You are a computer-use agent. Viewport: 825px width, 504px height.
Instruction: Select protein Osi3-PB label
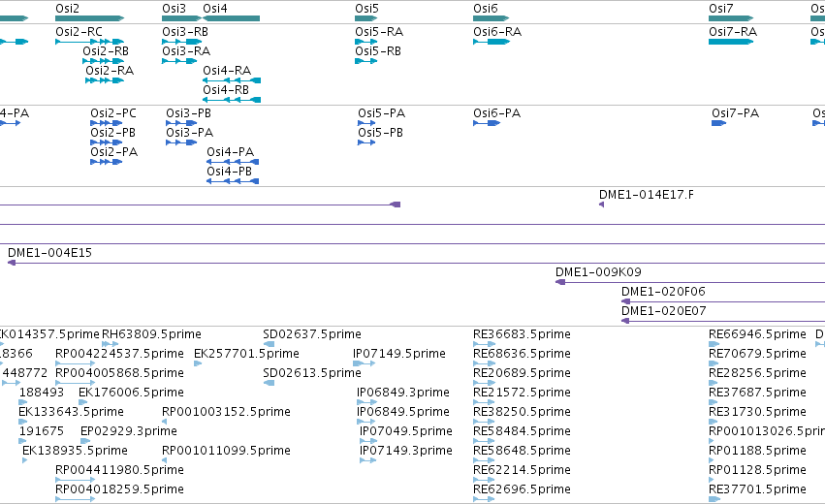188,113
